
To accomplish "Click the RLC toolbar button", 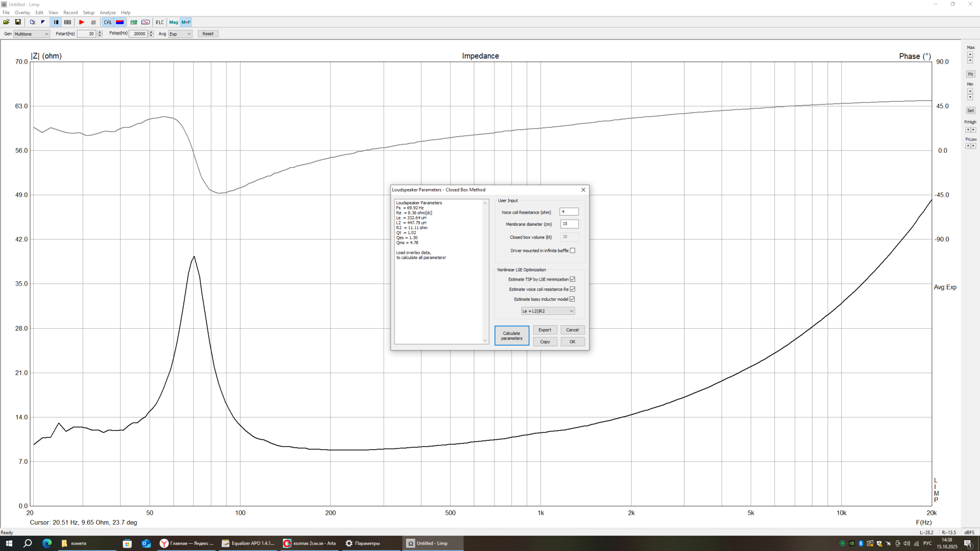I will pos(160,22).
